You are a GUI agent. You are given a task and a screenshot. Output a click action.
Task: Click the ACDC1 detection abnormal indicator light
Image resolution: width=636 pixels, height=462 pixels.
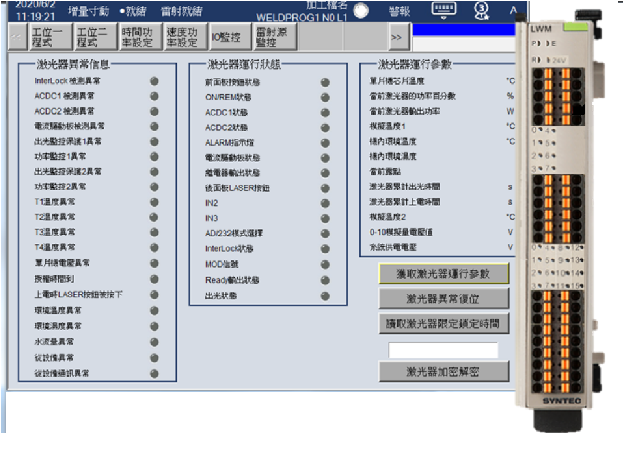154,97
